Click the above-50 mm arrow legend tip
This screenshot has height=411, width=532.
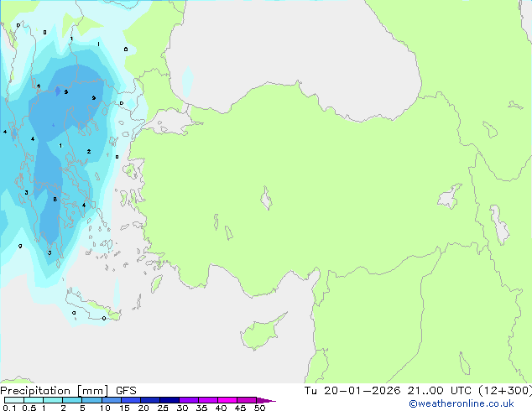tap(266, 400)
